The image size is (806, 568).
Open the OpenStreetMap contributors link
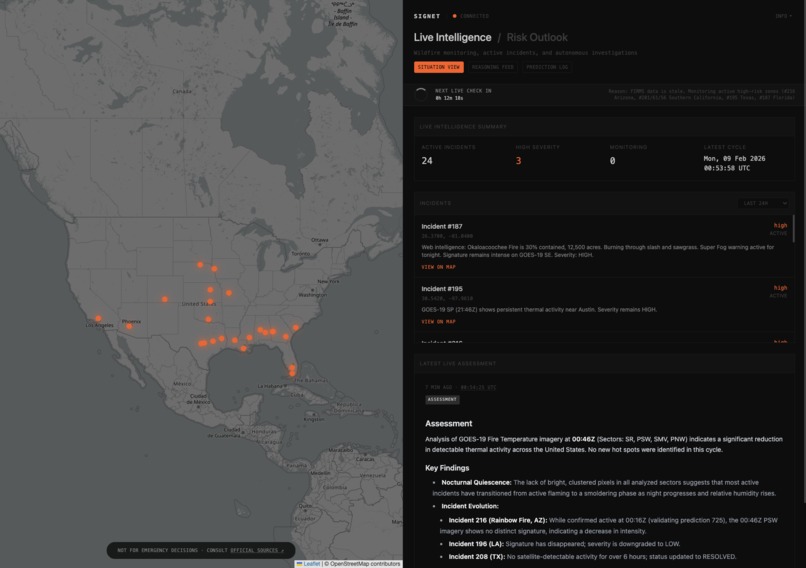tap(365, 564)
